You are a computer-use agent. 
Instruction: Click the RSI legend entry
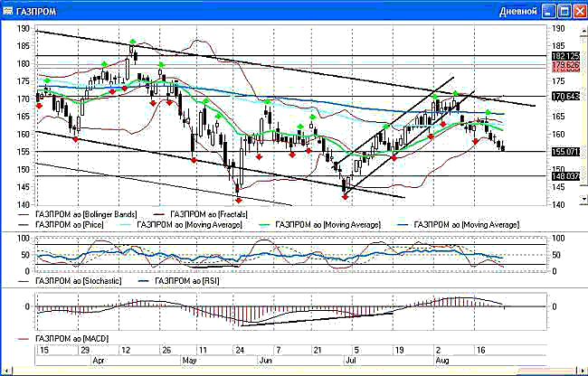(179, 281)
